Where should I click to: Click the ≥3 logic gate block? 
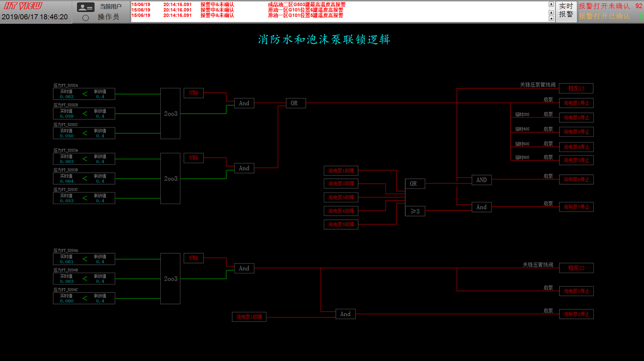(415, 211)
